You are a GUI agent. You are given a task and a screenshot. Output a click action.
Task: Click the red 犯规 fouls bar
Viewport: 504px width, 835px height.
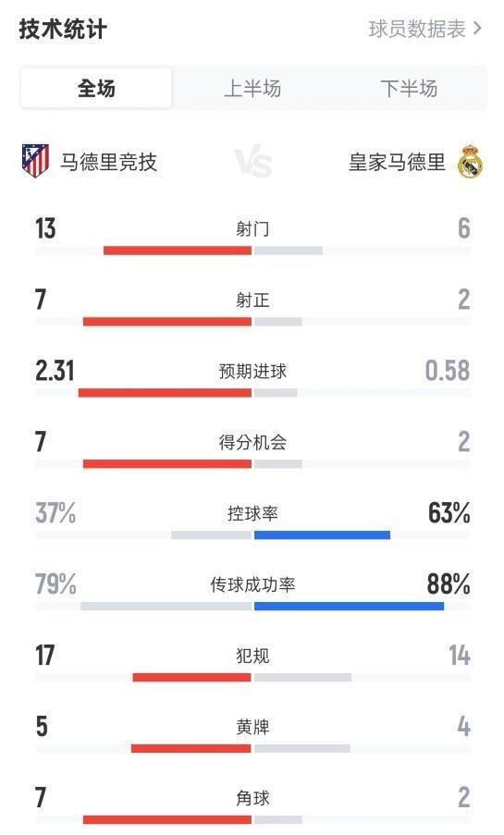coord(191,678)
